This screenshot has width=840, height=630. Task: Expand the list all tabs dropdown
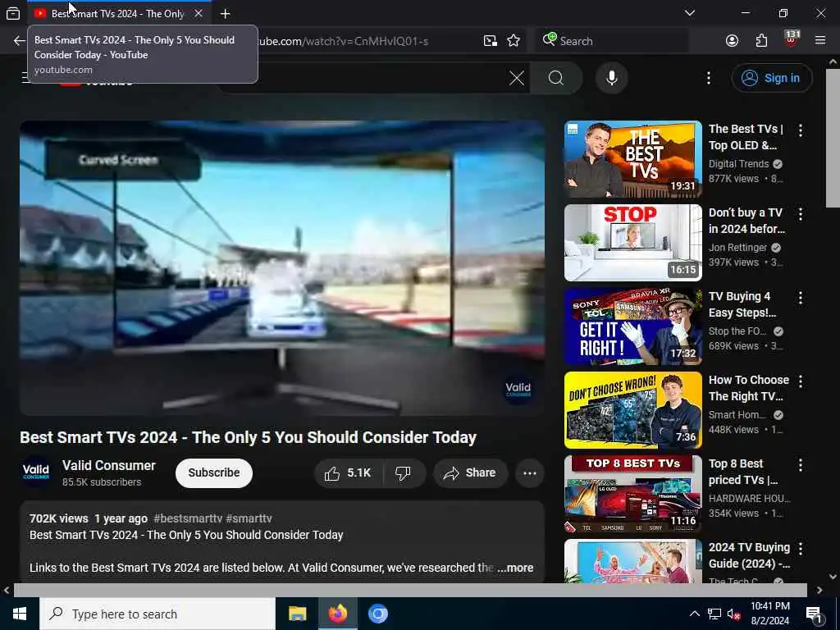689,13
